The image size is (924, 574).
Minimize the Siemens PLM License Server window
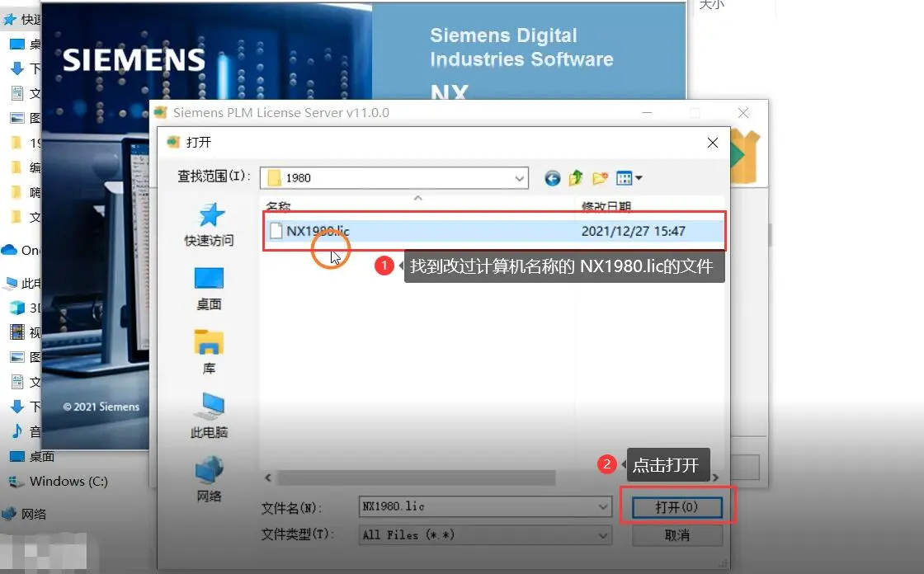[x=647, y=112]
